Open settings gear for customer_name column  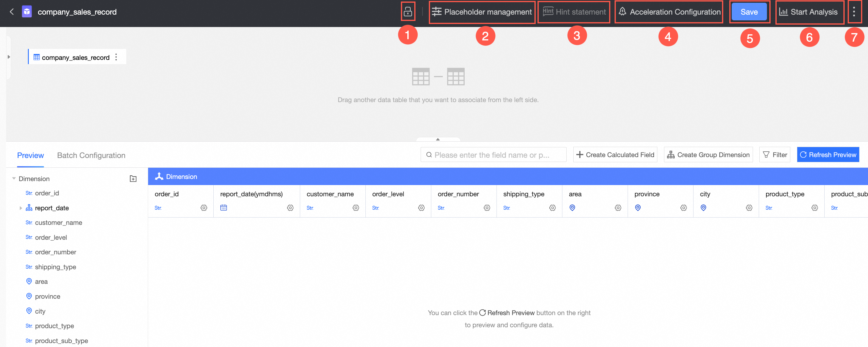point(356,208)
